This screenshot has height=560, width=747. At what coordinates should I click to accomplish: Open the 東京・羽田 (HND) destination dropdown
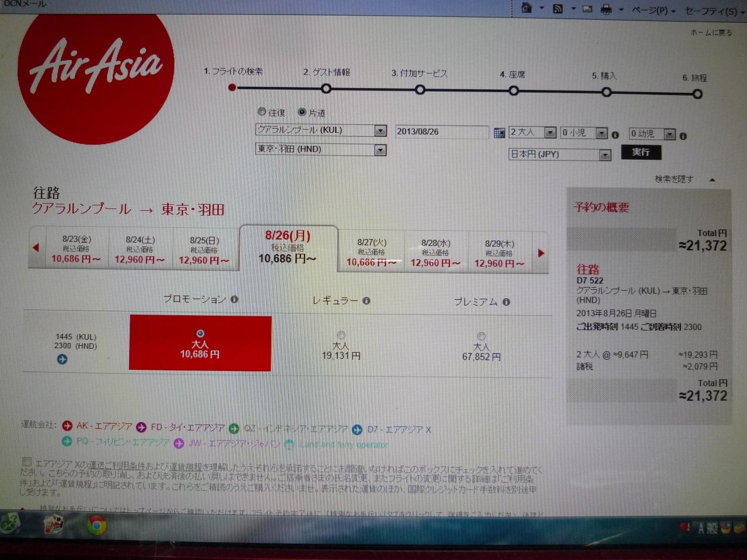(x=321, y=149)
